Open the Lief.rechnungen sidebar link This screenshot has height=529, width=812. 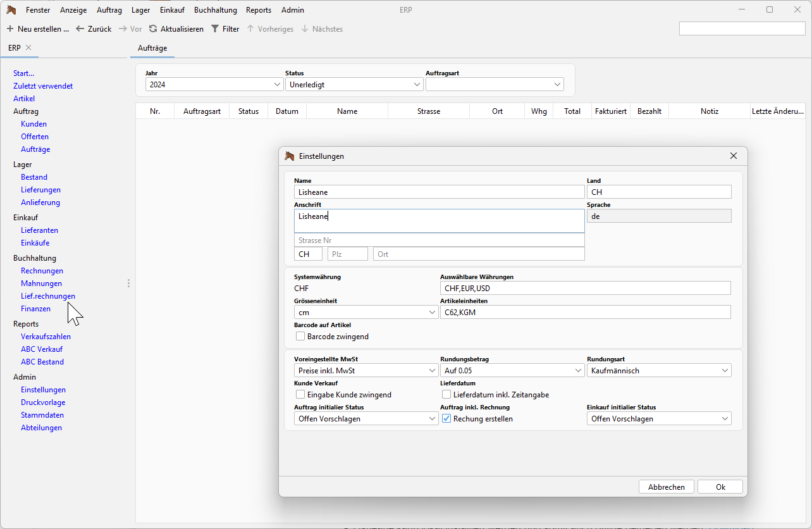(48, 296)
